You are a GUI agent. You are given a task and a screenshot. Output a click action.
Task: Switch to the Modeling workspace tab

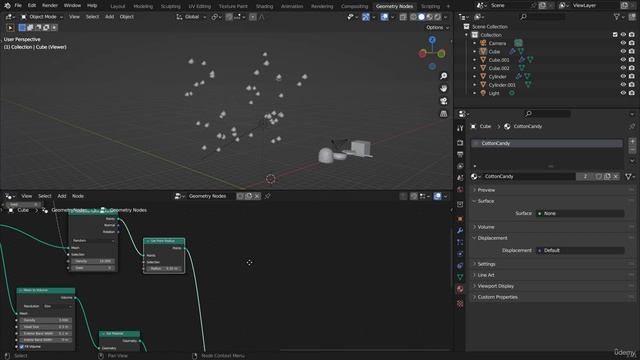click(143, 6)
